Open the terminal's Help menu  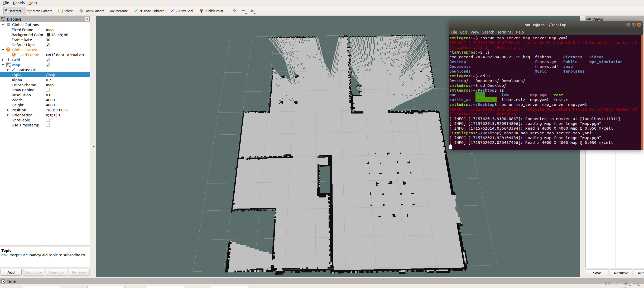[x=520, y=32]
